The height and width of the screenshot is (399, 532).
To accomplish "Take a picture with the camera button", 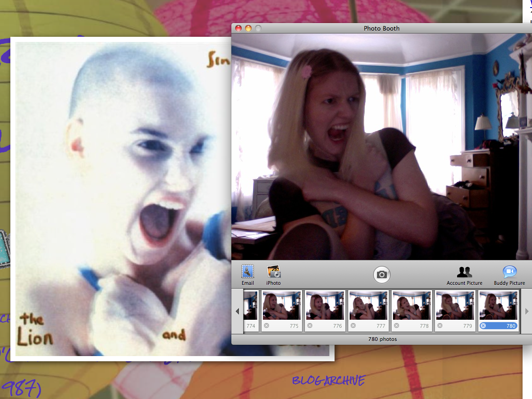I will pos(382,274).
